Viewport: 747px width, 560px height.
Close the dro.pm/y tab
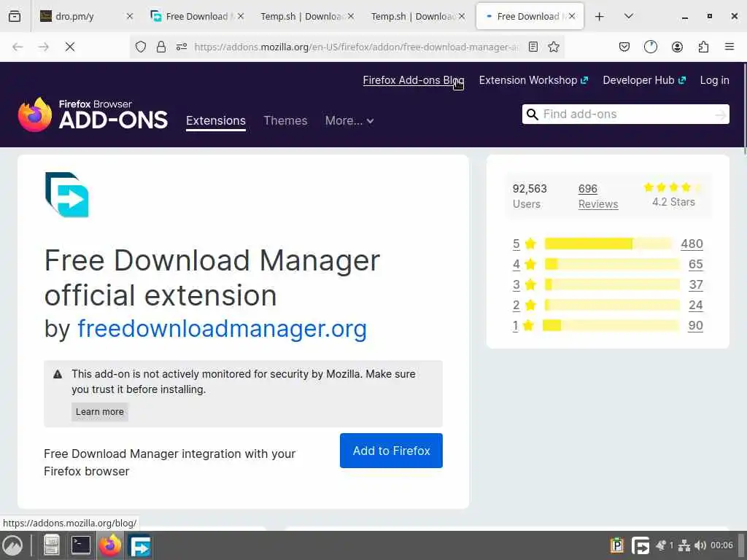pos(130,16)
